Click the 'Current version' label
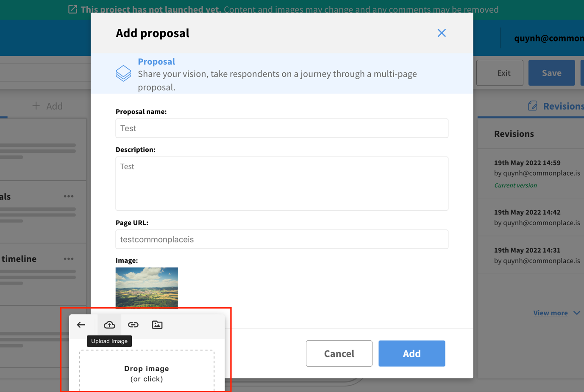The width and height of the screenshot is (584, 392). 515,185
